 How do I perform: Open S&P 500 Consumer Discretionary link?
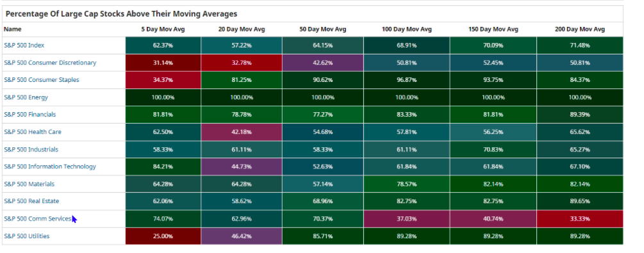pyautogui.click(x=50, y=63)
